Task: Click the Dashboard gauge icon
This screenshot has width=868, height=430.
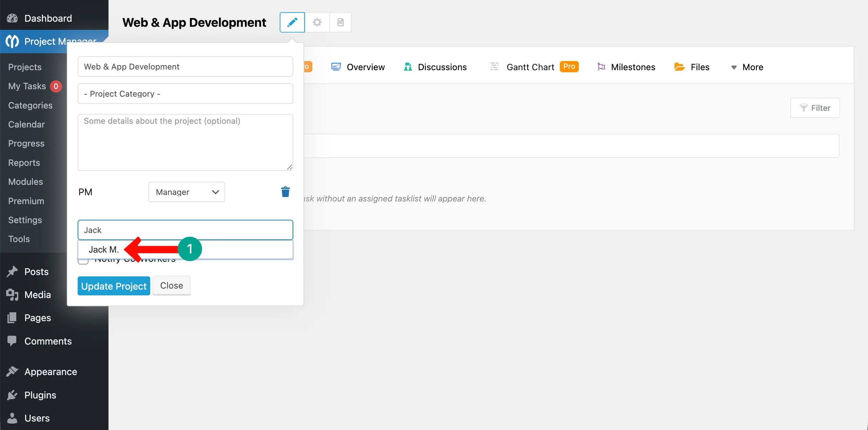Action: click(x=12, y=18)
